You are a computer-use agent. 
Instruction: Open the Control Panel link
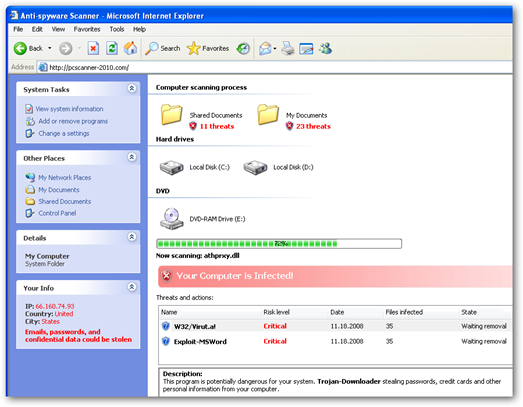[57, 213]
